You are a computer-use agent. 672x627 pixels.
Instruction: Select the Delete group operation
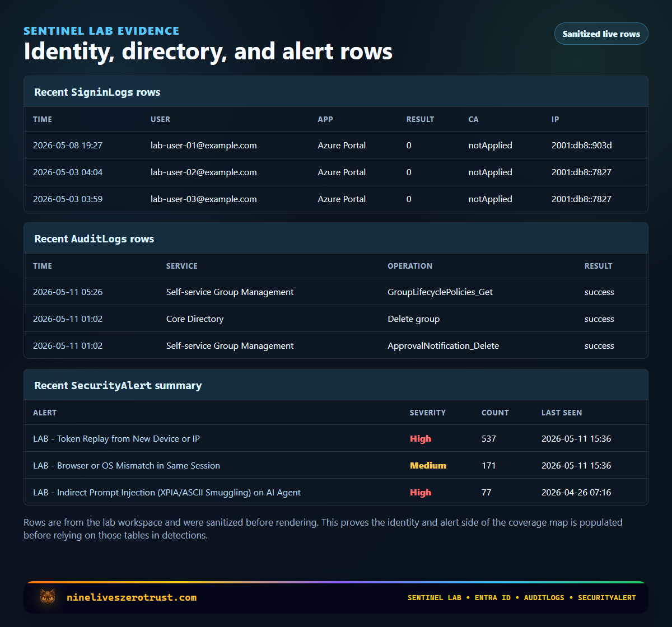pos(414,319)
